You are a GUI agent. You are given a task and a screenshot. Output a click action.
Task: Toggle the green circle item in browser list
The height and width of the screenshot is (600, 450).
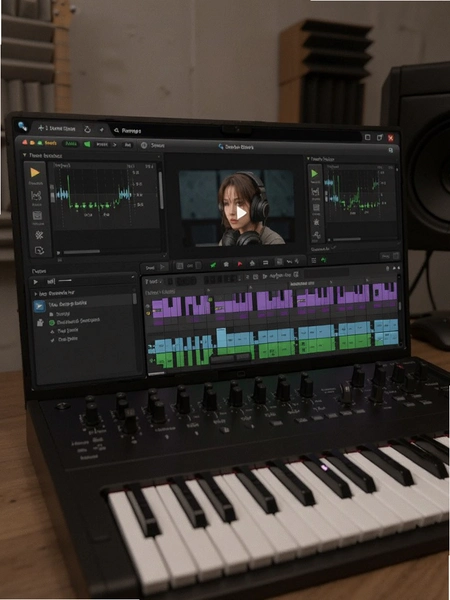pyautogui.click(x=52, y=323)
